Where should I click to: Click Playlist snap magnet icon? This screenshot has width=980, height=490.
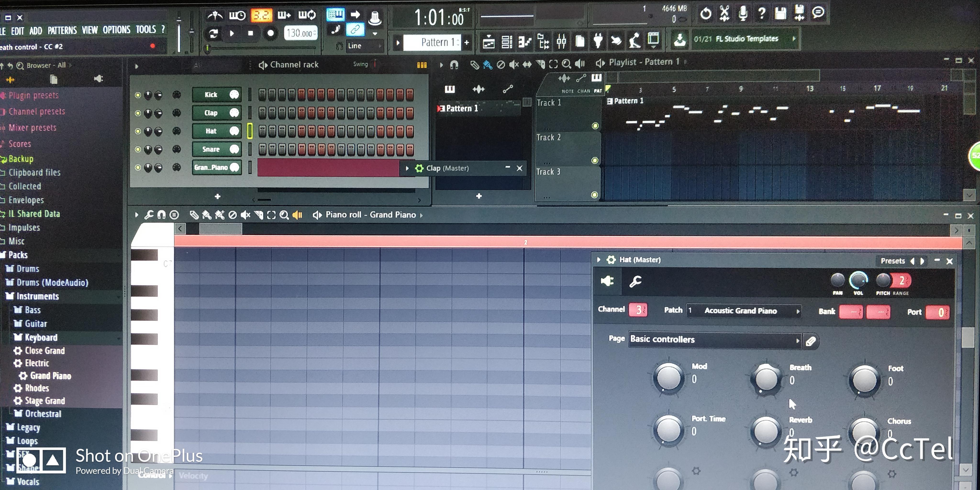pos(454,65)
